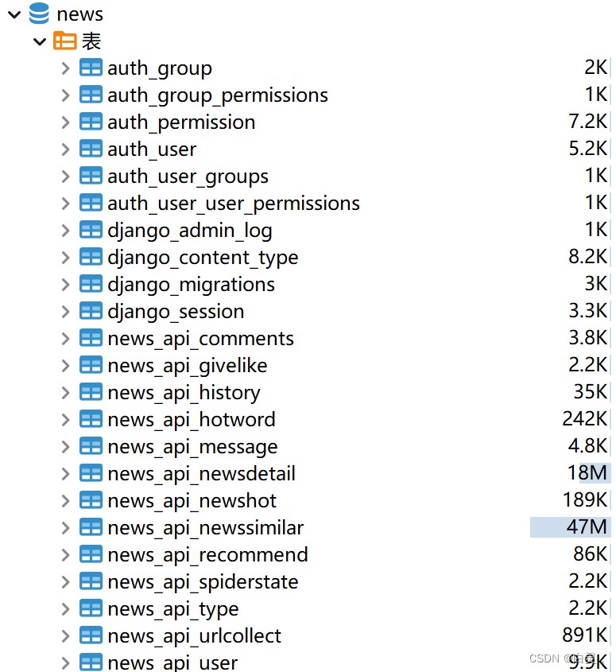Collapse the news database node
616x672 pixels.
click(x=14, y=14)
